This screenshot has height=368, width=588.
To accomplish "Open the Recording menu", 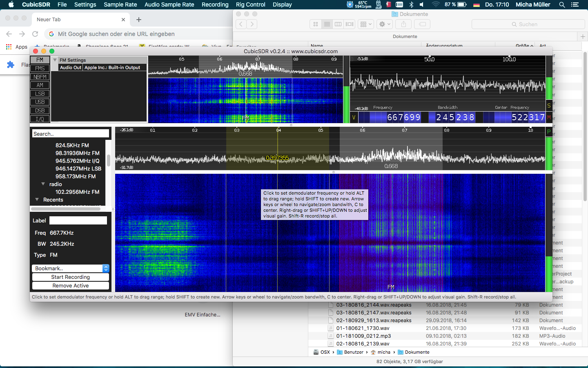I will 215,4.
